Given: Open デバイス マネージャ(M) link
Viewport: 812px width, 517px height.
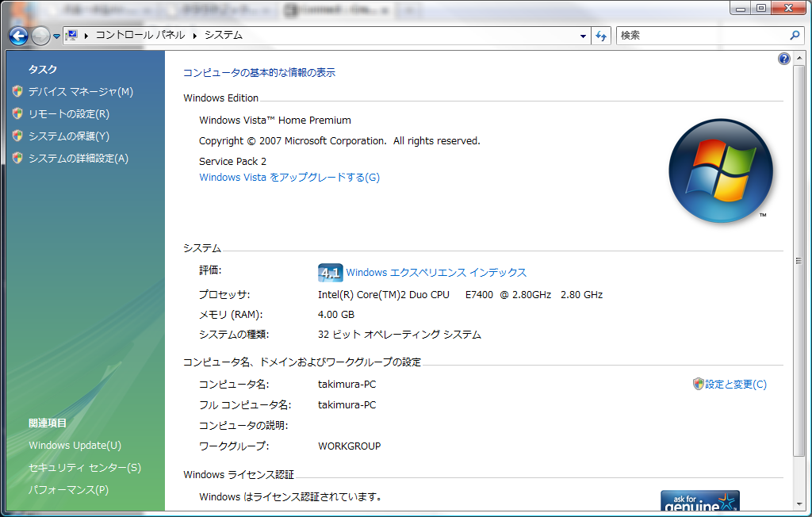Looking at the screenshot, I should click(81, 92).
